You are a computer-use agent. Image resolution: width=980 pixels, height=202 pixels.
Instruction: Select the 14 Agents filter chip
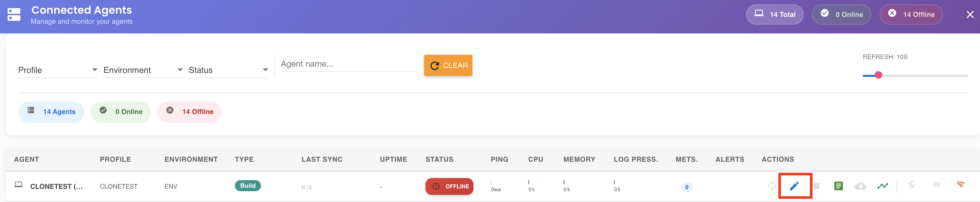(51, 112)
